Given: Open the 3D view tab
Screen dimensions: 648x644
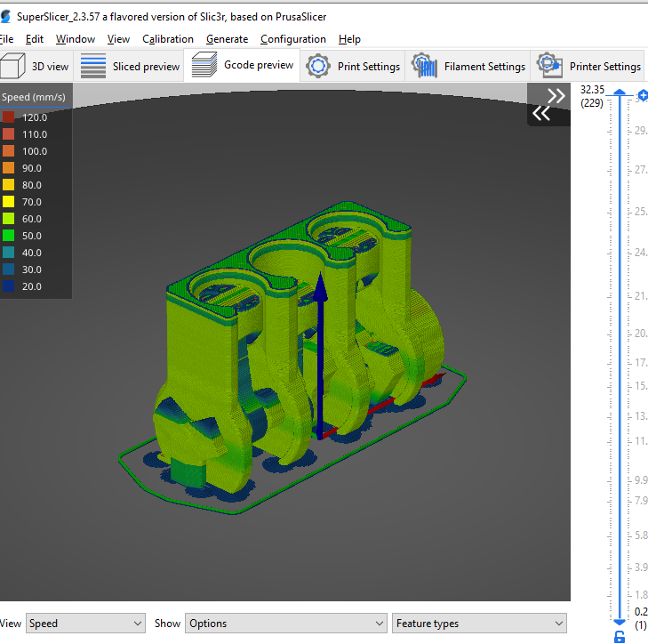Looking at the screenshot, I should [36, 66].
